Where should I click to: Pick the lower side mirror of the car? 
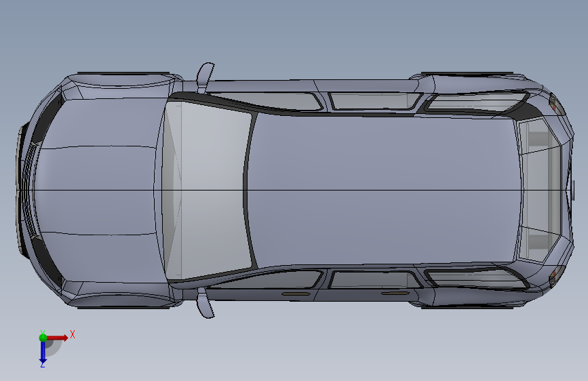205,303
